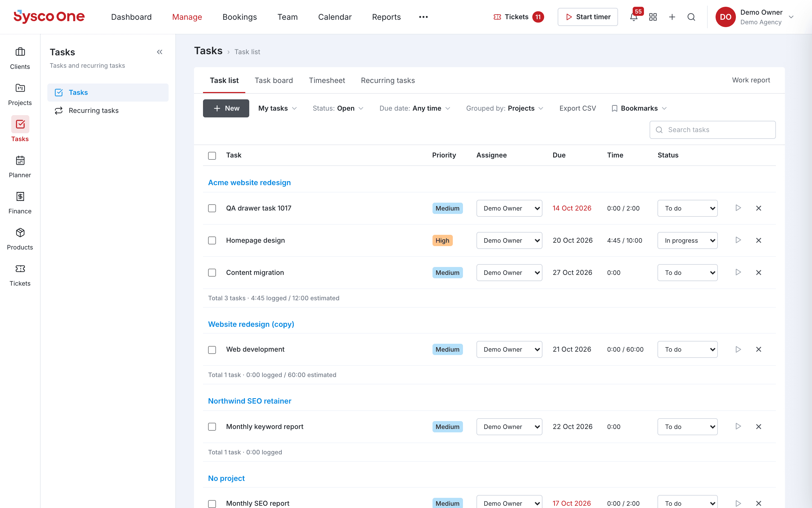Open the global search magnifier icon

click(x=691, y=17)
